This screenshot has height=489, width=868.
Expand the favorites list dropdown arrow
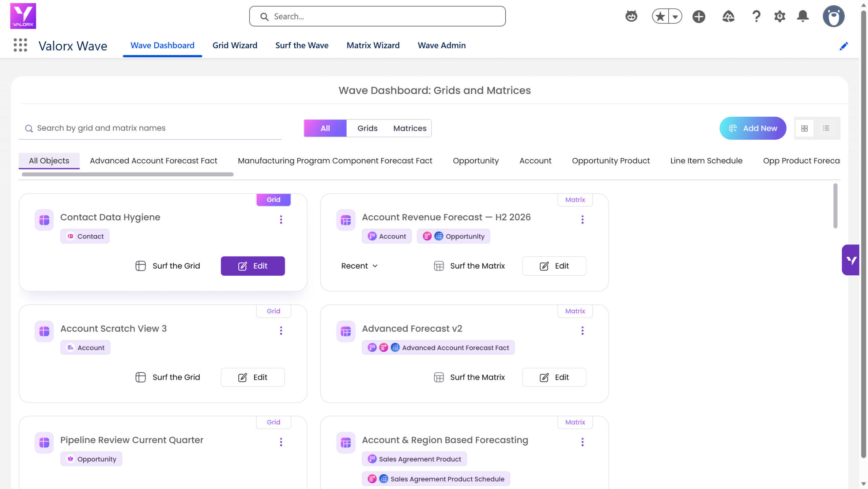click(x=675, y=16)
